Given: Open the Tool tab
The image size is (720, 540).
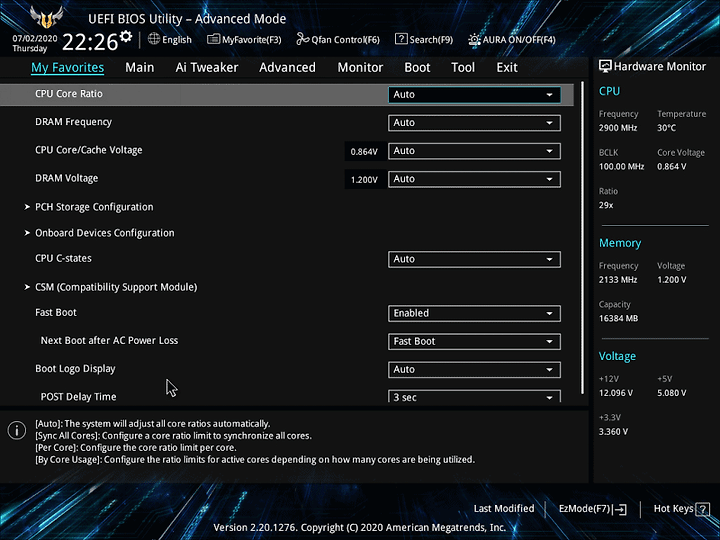Looking at the screenshot, I should click(463, 68).
